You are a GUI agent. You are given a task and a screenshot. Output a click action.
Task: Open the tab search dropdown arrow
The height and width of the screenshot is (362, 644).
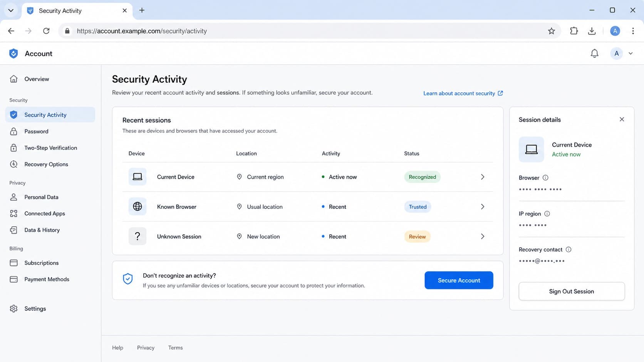pyautogui.click(x=11, y=10)
